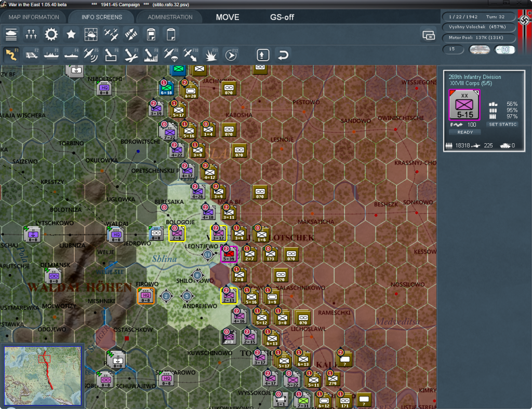This screenshot has height=409, width=532.
Task: Select the F1 move mode
Action: [x=11, y=54]
